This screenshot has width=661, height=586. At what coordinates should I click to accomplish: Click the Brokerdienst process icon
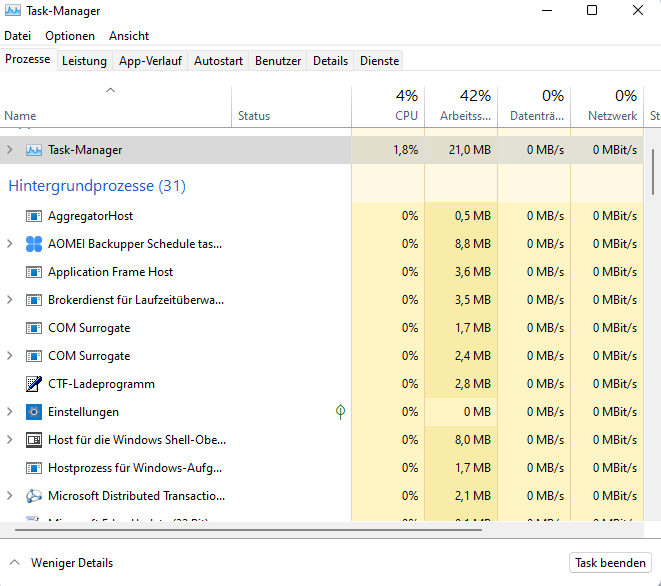(34, 300)
